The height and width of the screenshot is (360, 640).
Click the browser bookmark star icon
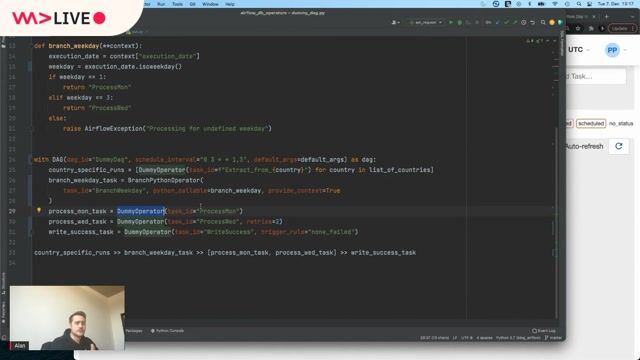578,29
